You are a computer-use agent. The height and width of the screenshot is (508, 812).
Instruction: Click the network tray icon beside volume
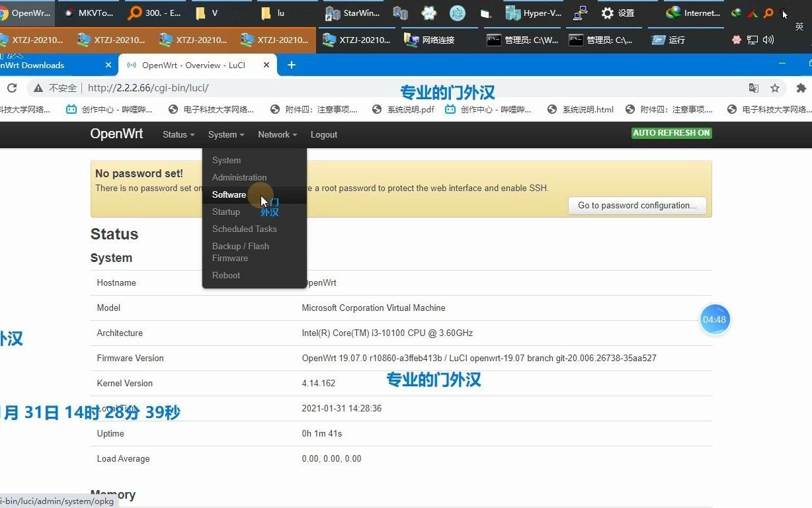[752, 40]
